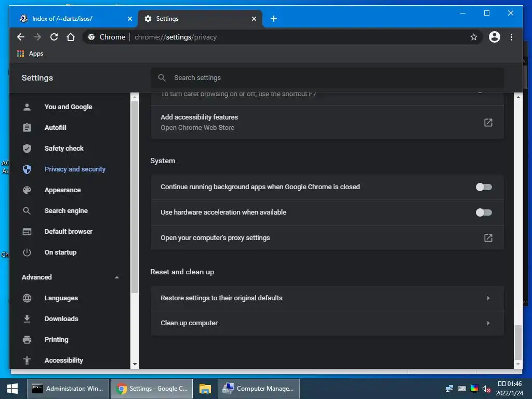Click the Safety check shield icon
Screen dimensions: 532x399
click(27, 148)
